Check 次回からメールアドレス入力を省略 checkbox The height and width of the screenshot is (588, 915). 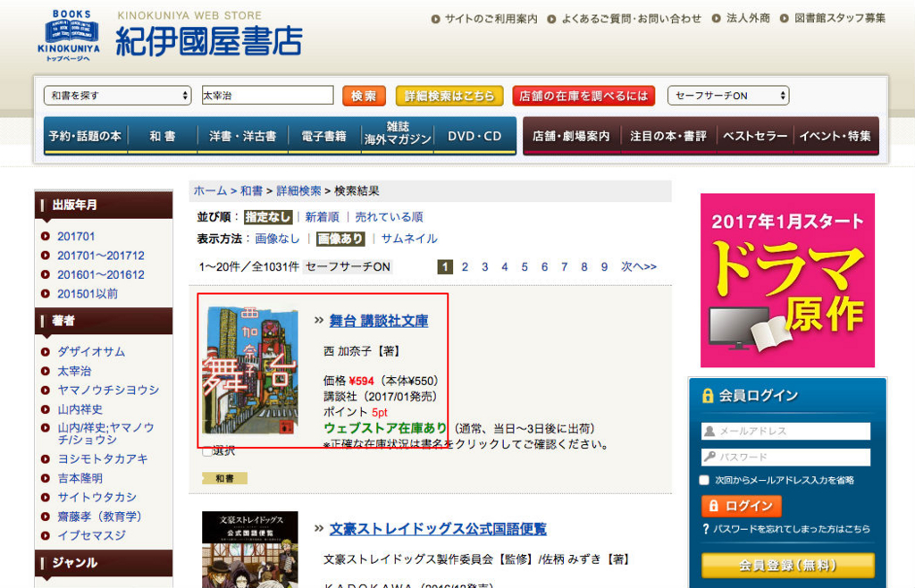[704, 480]
